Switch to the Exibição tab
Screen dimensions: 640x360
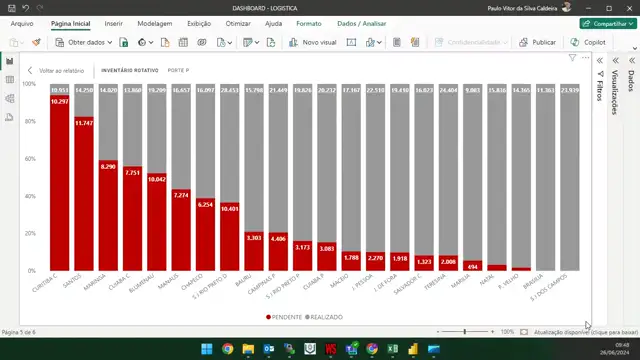(199, 24)
